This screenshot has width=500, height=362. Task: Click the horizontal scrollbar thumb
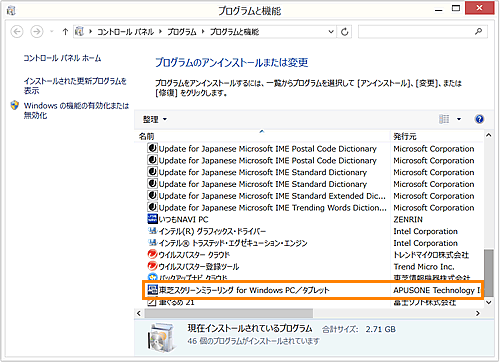click(228, 313)
